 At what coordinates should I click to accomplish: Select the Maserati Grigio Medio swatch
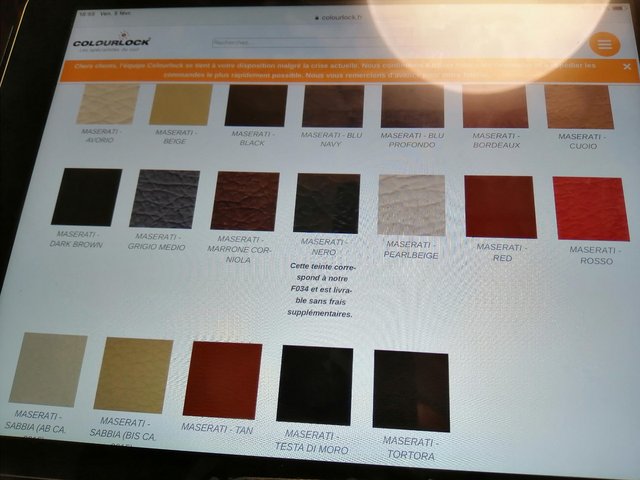[164, 199]
